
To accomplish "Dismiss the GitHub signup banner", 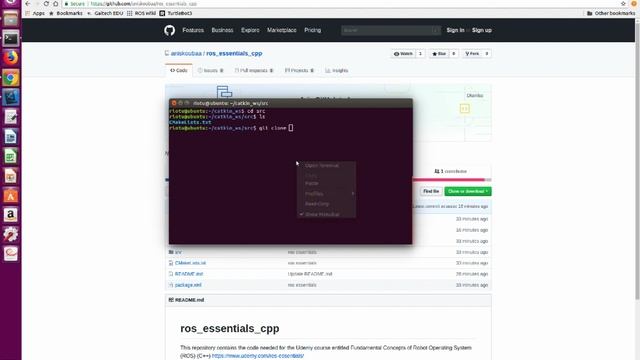I will coord(475,96).
